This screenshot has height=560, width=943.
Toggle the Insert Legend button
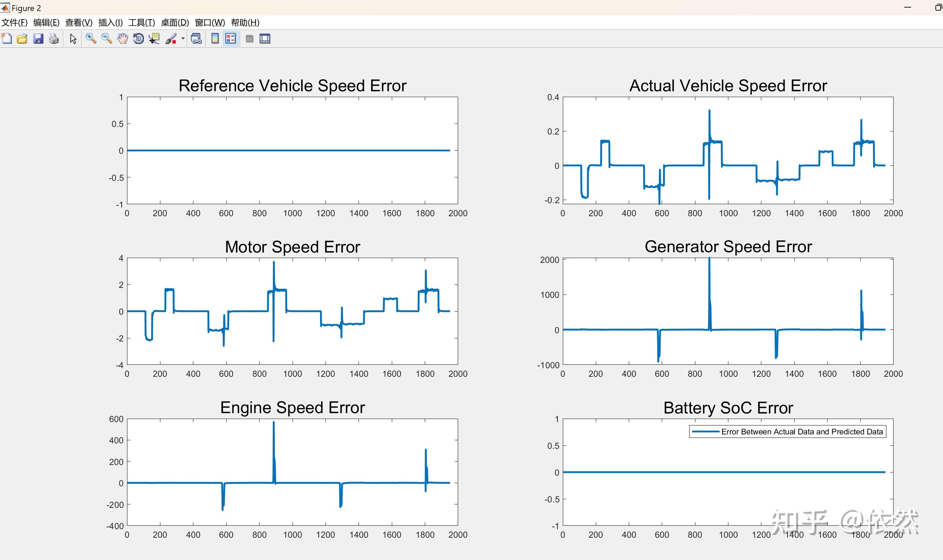pyautogui.click(x=230, y=38)
